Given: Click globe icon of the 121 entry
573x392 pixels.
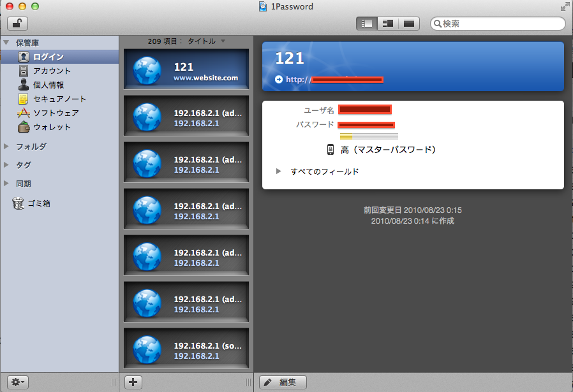Looking at the screenshot, I should point(147,71).
